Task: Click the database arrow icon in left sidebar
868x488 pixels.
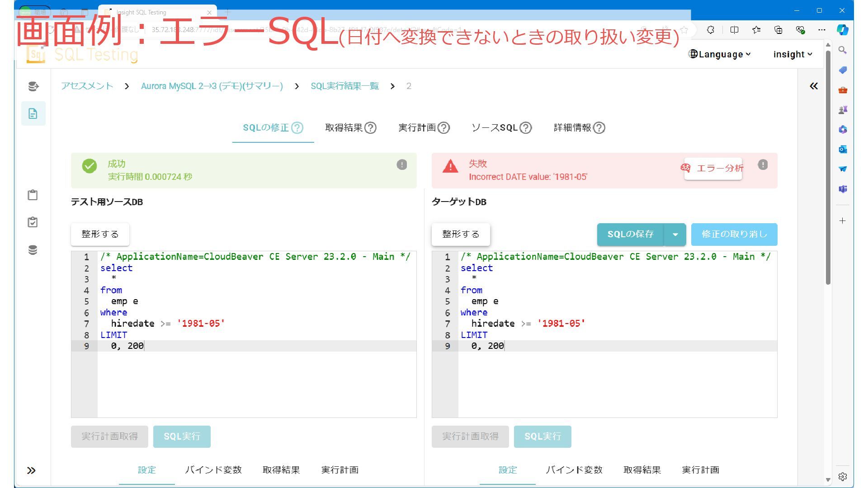Action: tap(33, 86)
